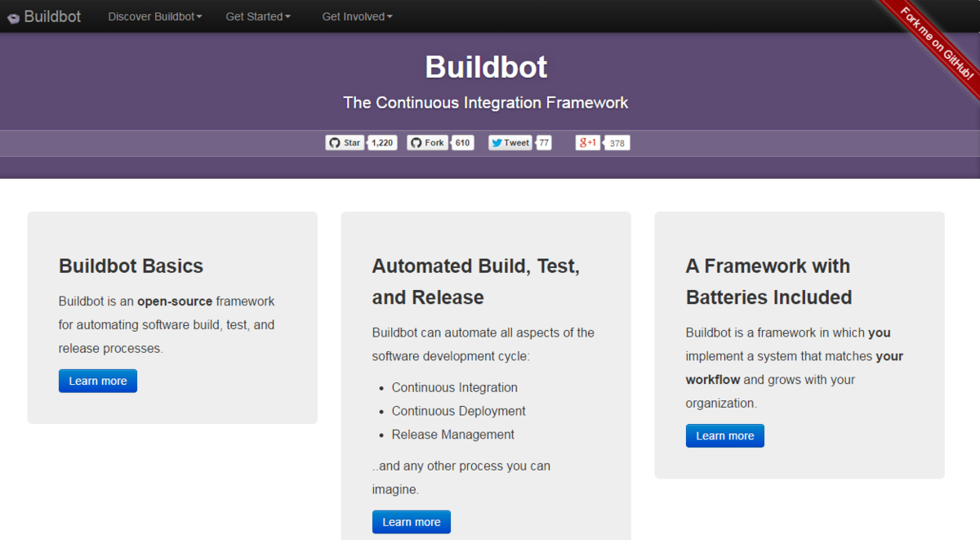Star the project with GitHub Star button

(x=345, y=143)
